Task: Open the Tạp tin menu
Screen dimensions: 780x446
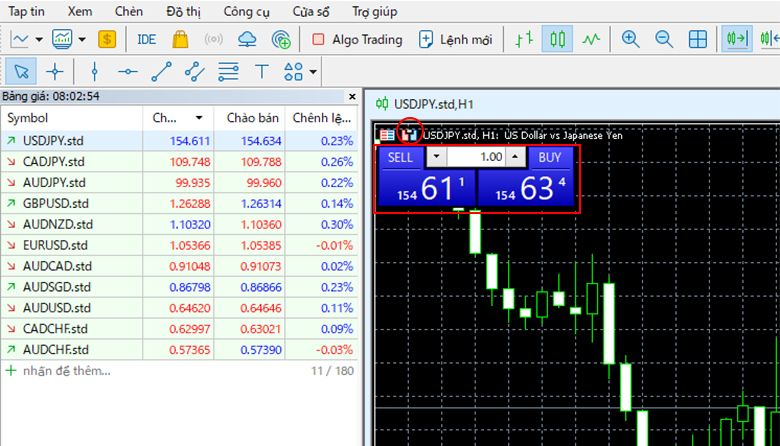Action: pos(26,11)
